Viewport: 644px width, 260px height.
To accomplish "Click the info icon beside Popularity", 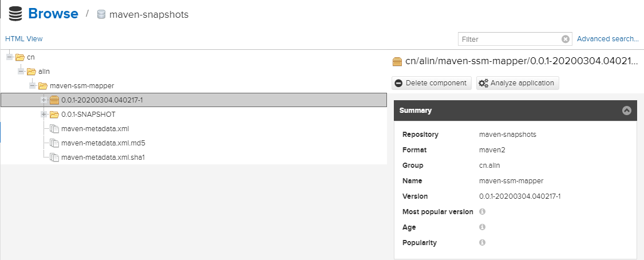I will pyautogui.click(x=482, y=243).
